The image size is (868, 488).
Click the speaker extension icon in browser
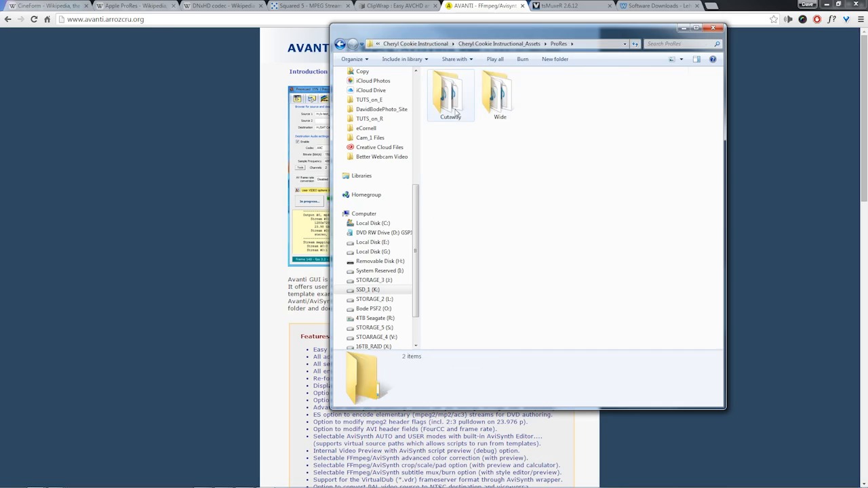[788, 19]
